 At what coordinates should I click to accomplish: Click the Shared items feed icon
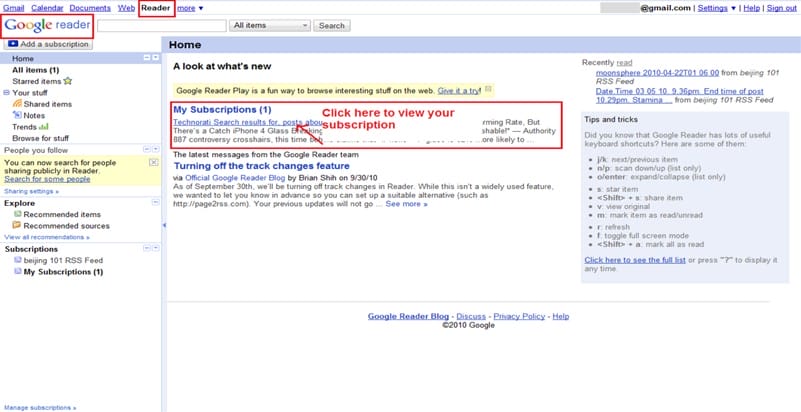point(17,104)
